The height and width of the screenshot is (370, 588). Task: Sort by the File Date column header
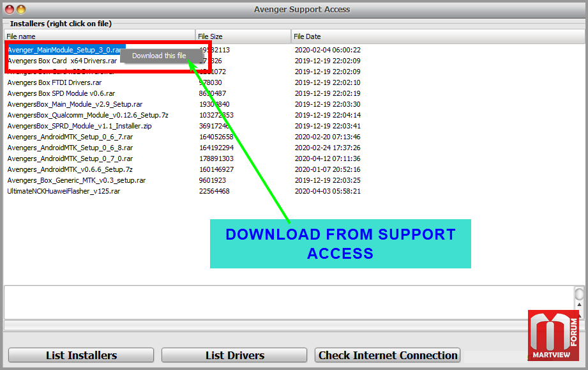437,36
